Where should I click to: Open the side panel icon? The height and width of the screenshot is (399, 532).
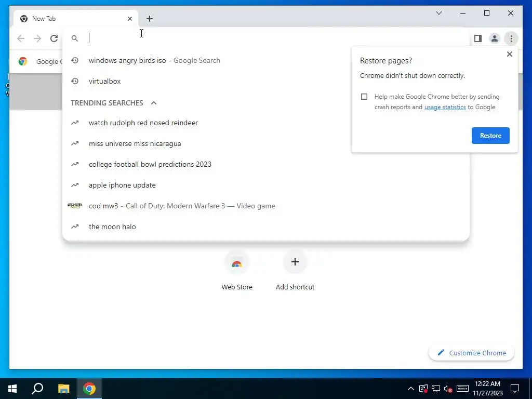pyautogui.click(x=478, y=38)
